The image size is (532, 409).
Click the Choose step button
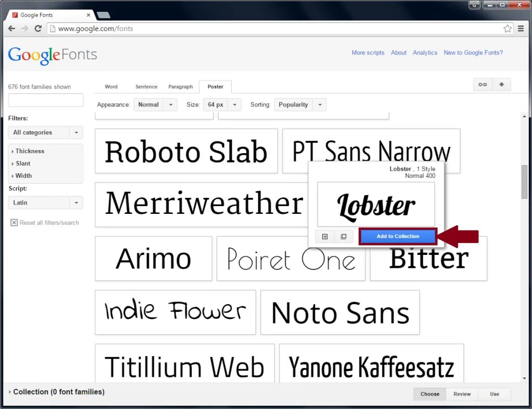[x=430, y=394]
